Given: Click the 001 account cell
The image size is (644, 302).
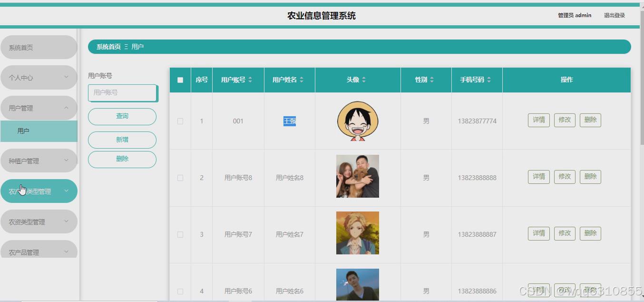Looking at the screenshot, I should pyautogui.click(x=238, y=121).
